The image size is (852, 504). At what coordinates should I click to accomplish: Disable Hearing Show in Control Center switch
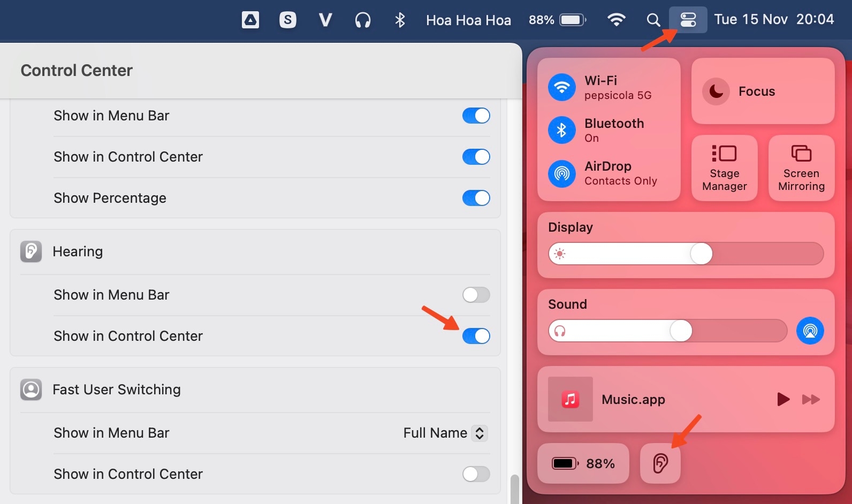coord(476,336)
